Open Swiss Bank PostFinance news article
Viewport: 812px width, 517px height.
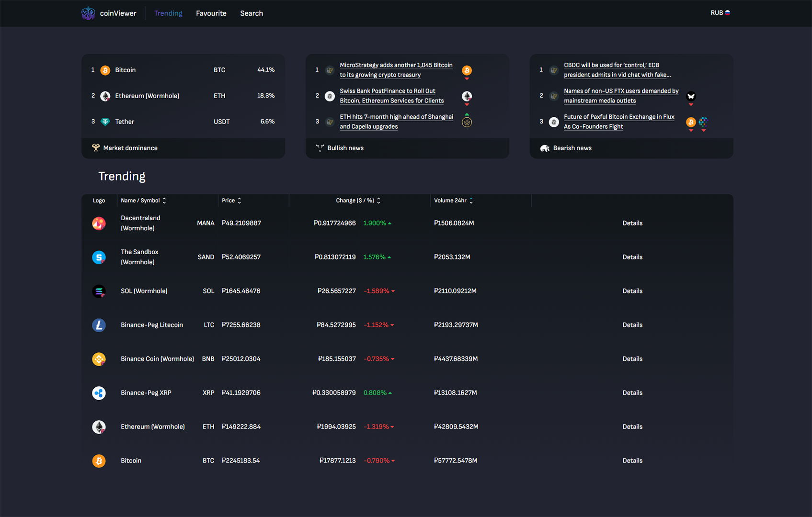[x=392, y=96]
